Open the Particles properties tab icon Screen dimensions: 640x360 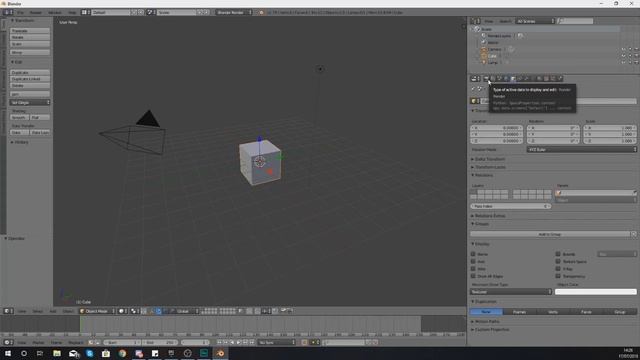click(553, 78)
